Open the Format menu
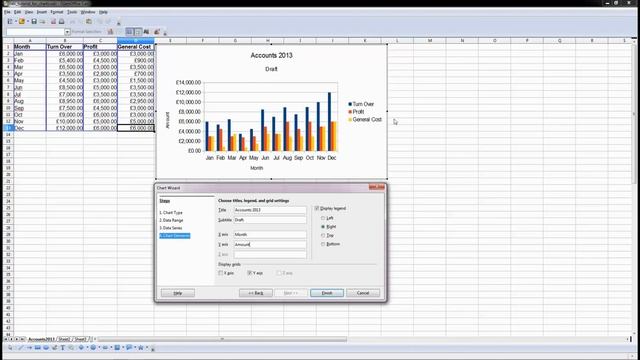This screenshot has width=640, height=360. (x=57, y=12)
